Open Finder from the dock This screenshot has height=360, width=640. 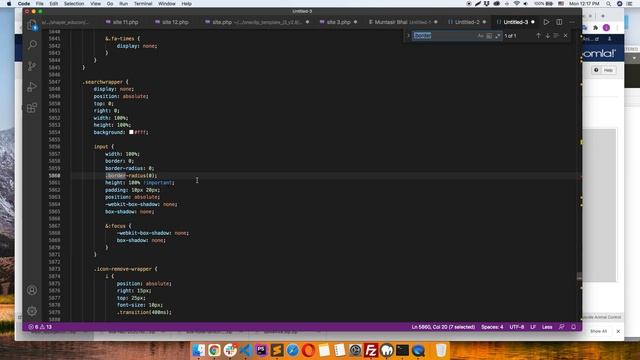pos(199,350)
